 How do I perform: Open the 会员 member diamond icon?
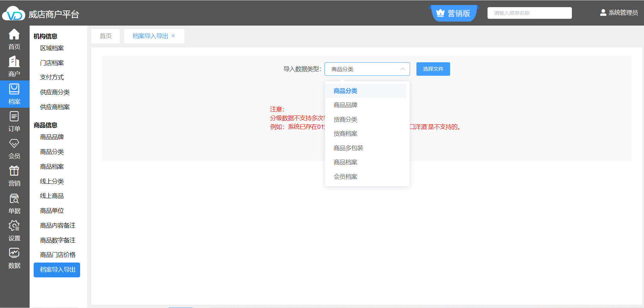click(14, 144)
